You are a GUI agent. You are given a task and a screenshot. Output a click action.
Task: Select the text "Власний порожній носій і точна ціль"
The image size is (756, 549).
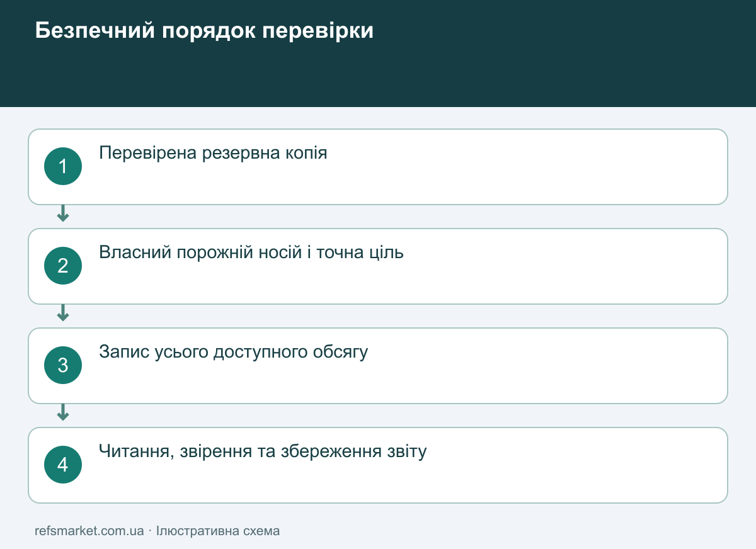[251, 252]
